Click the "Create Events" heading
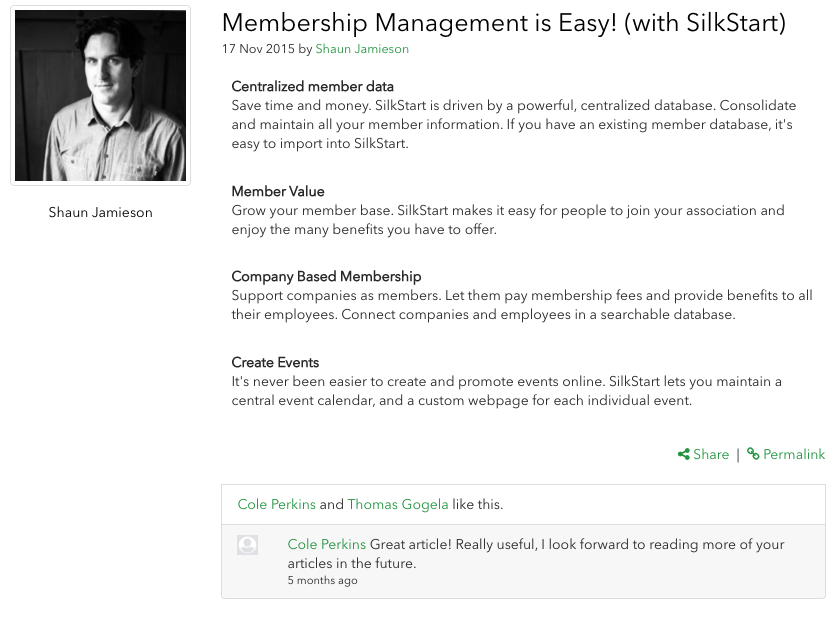 (x=275, y=362)
